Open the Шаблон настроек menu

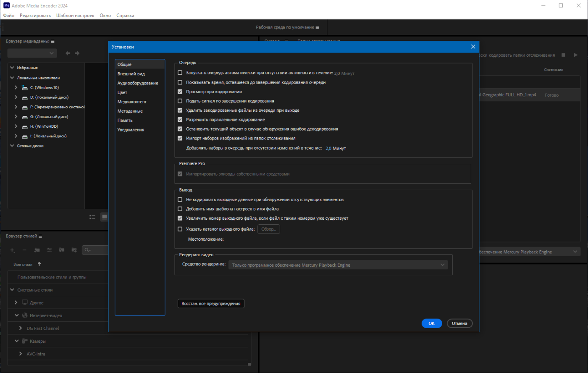[x=75, y=16]
